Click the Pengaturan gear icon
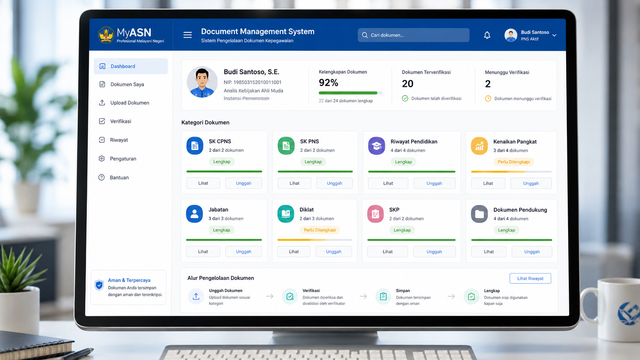640x360 pixels. tap(102, 158)
